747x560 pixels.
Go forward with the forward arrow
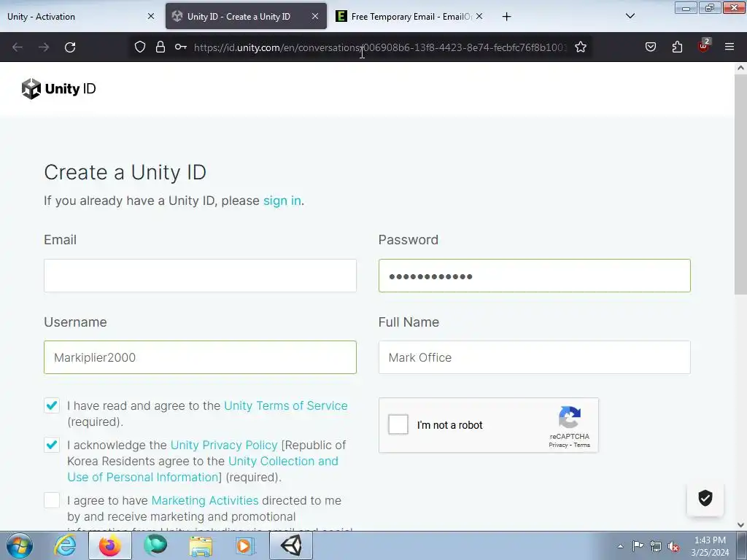pos(44,47)
